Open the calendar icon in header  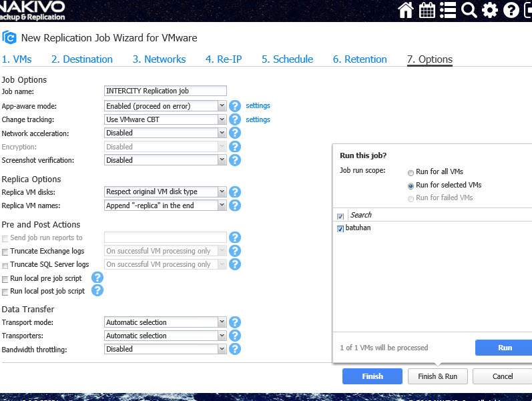coord(427,10)
